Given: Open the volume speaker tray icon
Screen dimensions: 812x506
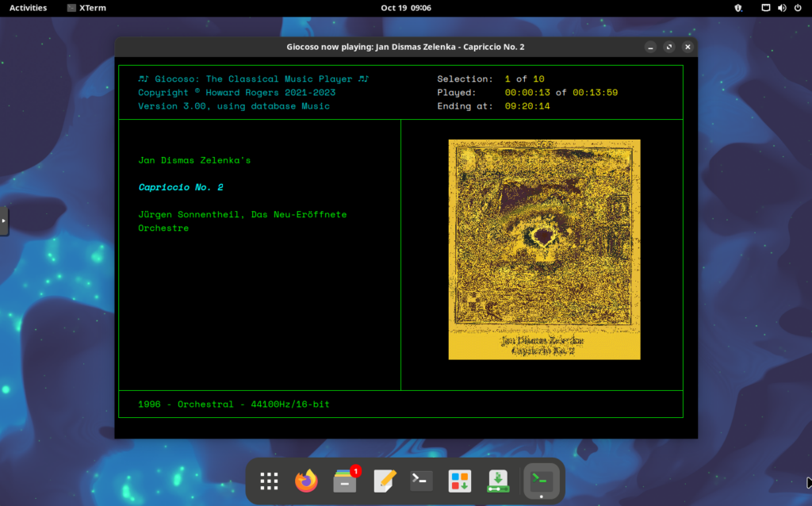Looking at the screenshot, I should click(782, 8).
